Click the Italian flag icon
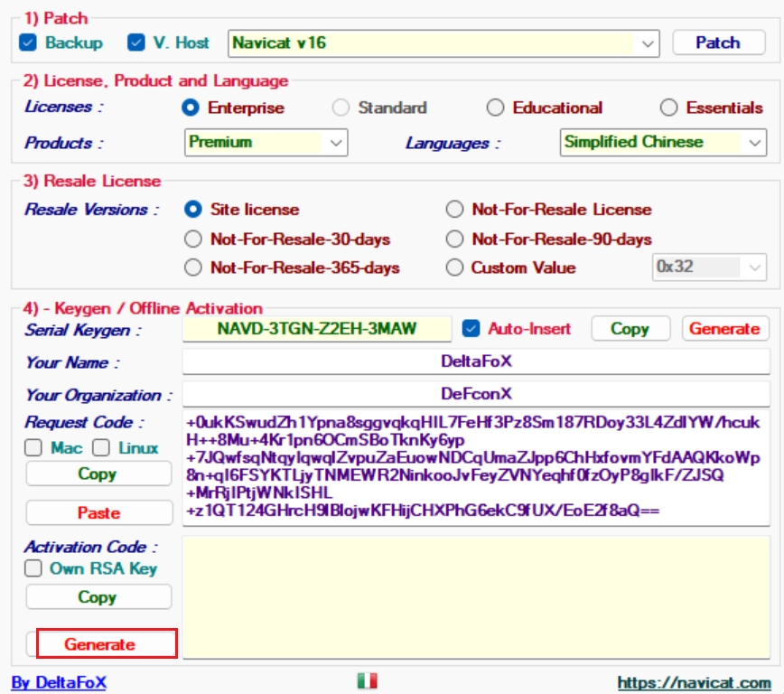784x694 pixels. pos(367,681)
